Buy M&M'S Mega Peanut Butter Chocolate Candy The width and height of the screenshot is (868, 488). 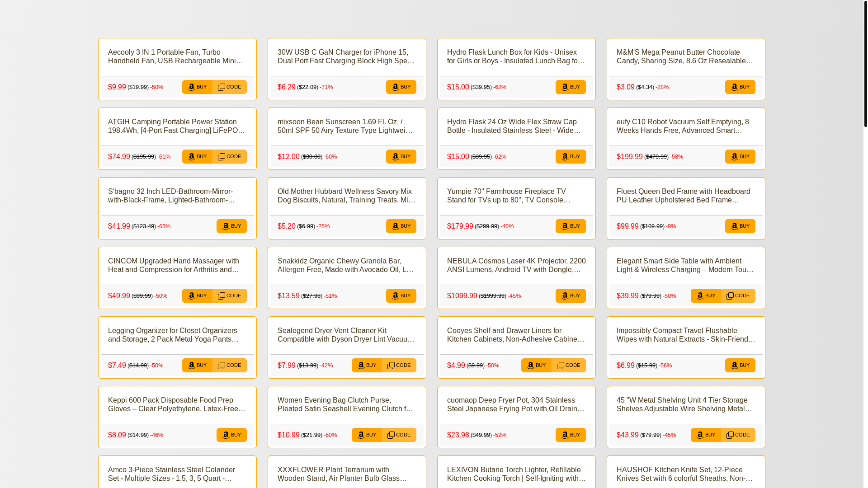click(x=740, y=87)
